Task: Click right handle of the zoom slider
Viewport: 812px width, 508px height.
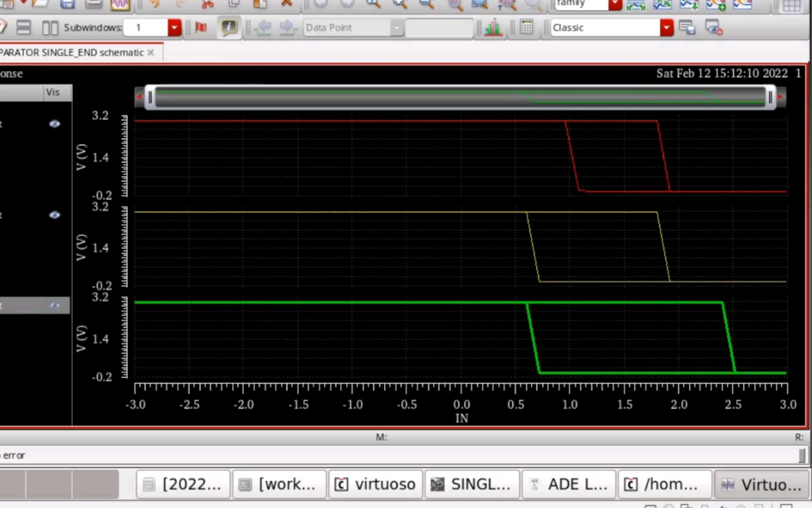Action: [x=770, y=97]
